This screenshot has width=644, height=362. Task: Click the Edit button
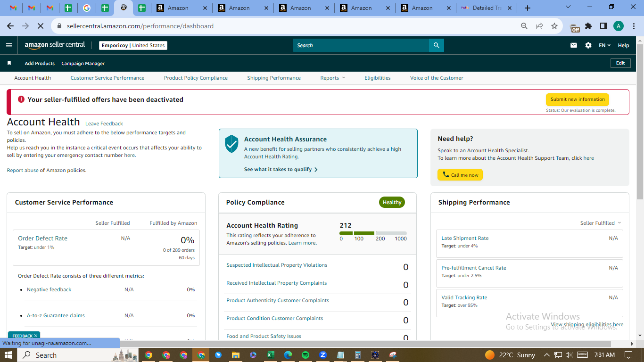620,63
